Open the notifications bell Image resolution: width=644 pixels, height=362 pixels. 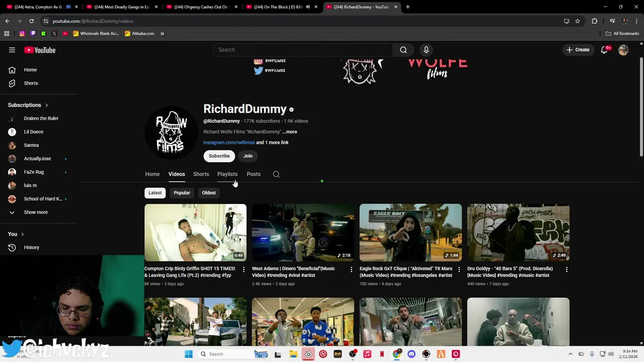pyautogui.click(x=604, y=50)
